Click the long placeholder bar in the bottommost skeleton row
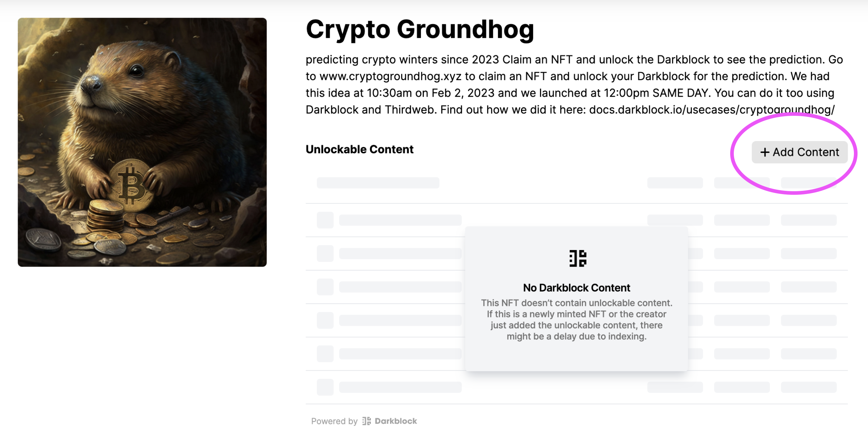This screenshot has height=443, width=868. [400, 387]
